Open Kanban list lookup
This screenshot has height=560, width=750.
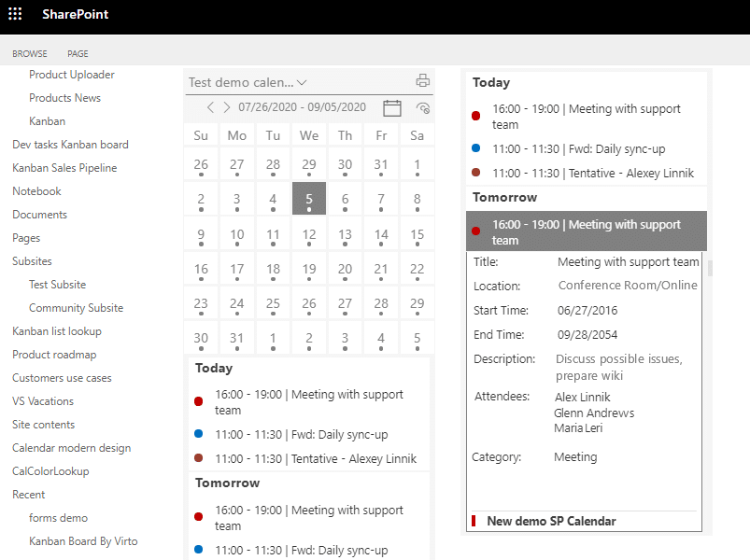click(x=57, y=331)
